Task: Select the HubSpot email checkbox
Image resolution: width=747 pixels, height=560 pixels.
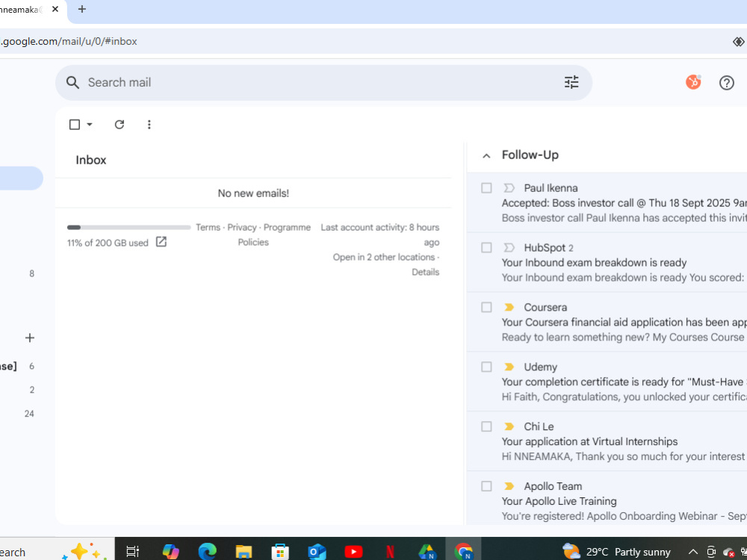Action: click(486, 248)
